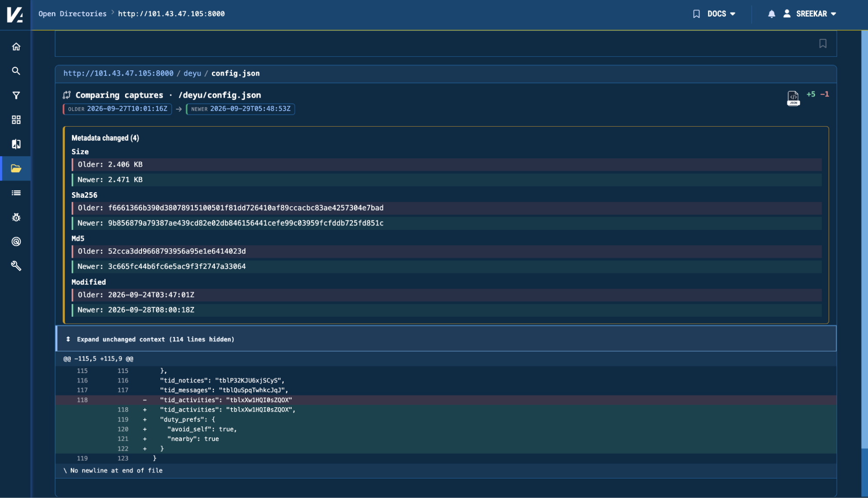Open the dashboard grid sidebar icon
This screenshot has height=498, width=868.
[x=16, y=120]
